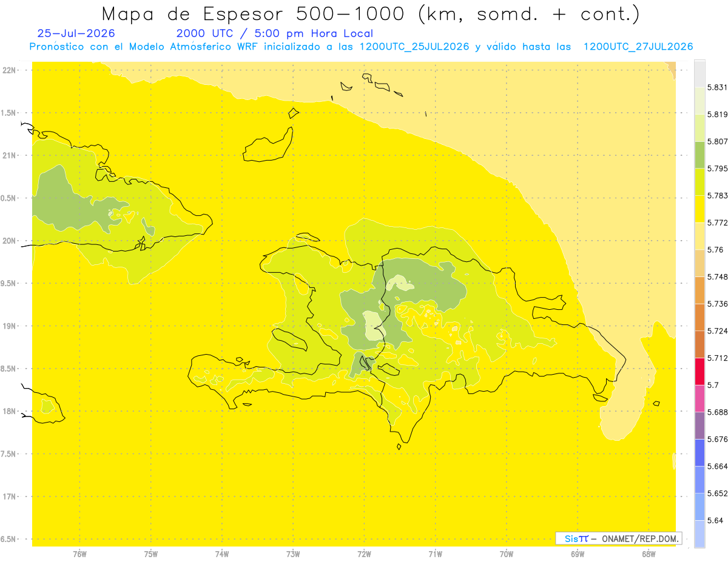Click the latitude label 22N
Image resolution: width=728 pixels, height=562 pixels.
(x=10, y=70)
